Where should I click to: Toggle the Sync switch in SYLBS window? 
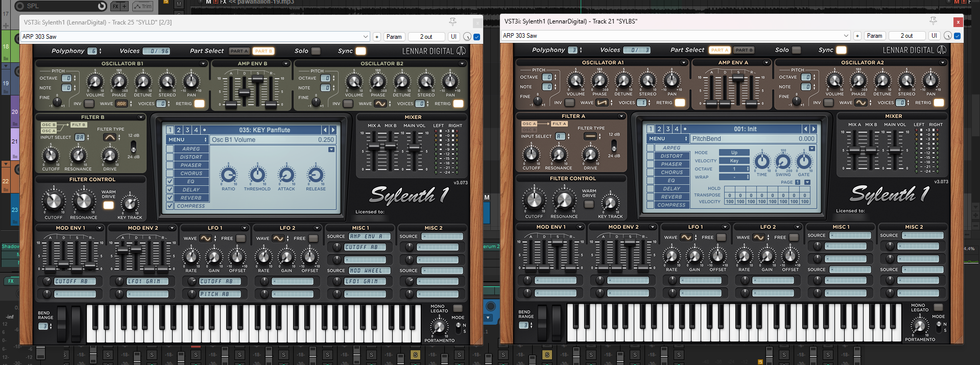click(x=841, y=50)
